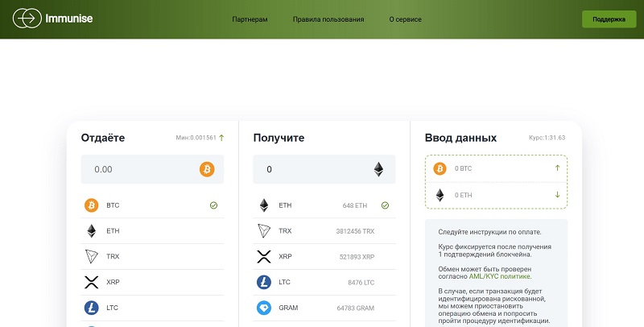
Task: Click the Immunise brand name text
Action: 69,19
